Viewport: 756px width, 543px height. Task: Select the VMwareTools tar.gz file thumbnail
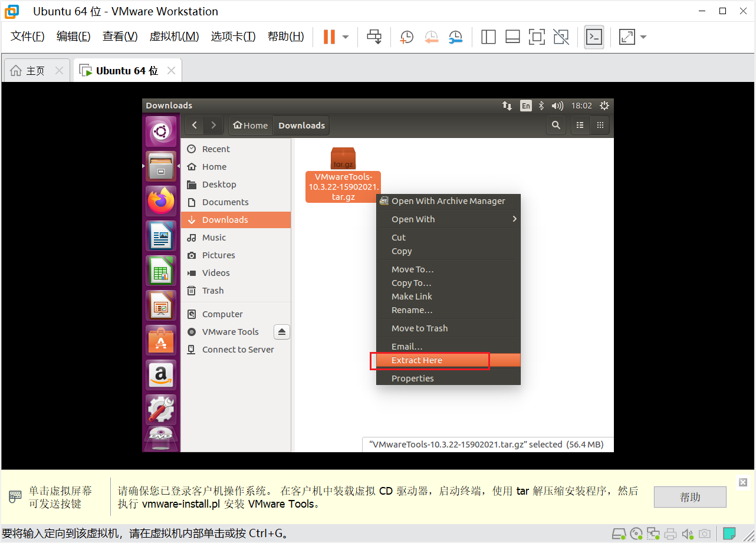pyautogui.click(x=343, y=158)
